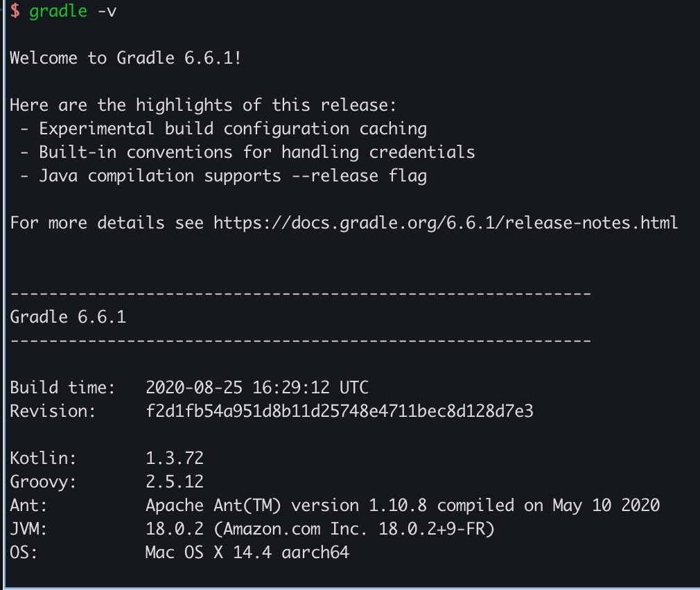The image size is (700, 590).
Task: Click the '-v' flag after gradle
Action: [x=106, y=12]
